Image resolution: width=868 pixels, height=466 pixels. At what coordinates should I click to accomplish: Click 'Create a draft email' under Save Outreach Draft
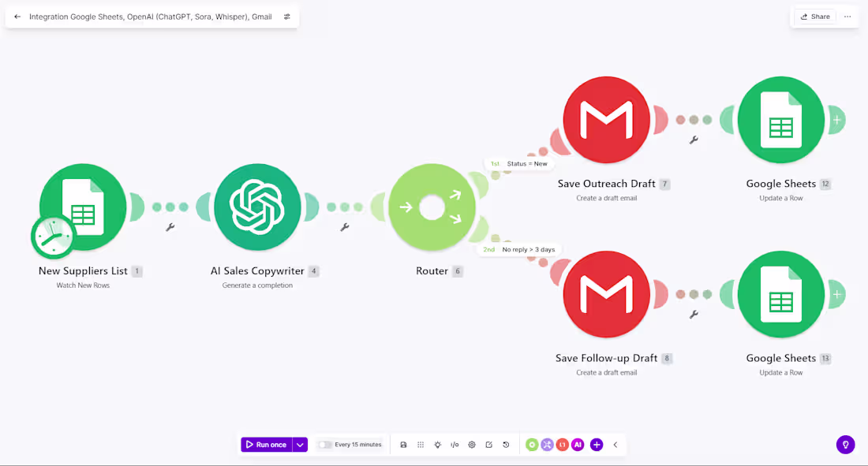(x=606, y=198)
